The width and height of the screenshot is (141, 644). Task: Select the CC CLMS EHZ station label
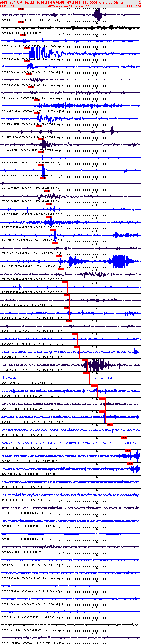coord(33,111)
